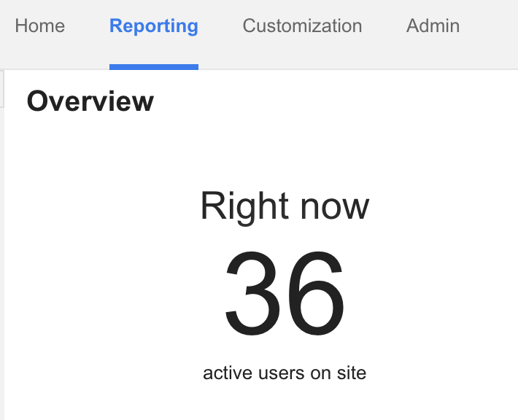Click the "Right now" real-time widget title

click(285, 206)
